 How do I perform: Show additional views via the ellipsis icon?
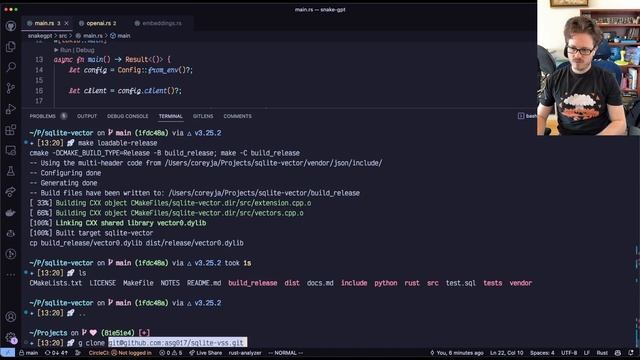tap(11, 274)
